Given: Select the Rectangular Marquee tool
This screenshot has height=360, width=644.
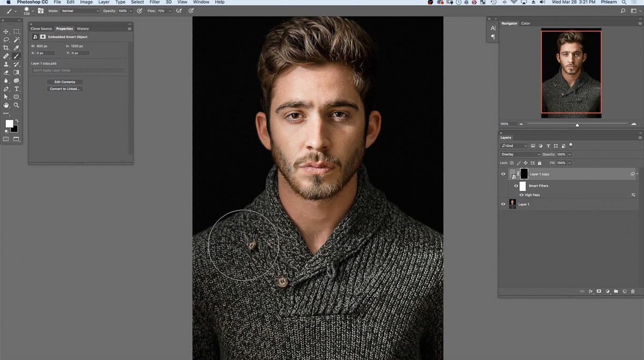Looking at the screenshot, I should [x=17, y=31].
